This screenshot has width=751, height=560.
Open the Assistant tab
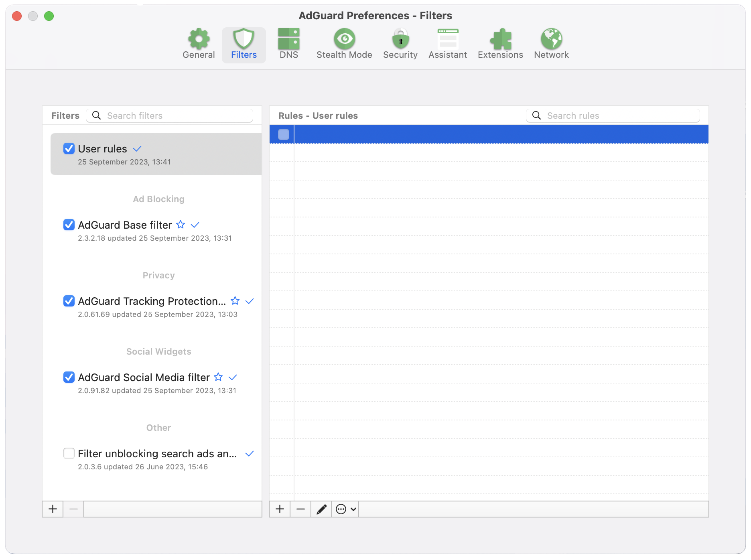point(448,45)
